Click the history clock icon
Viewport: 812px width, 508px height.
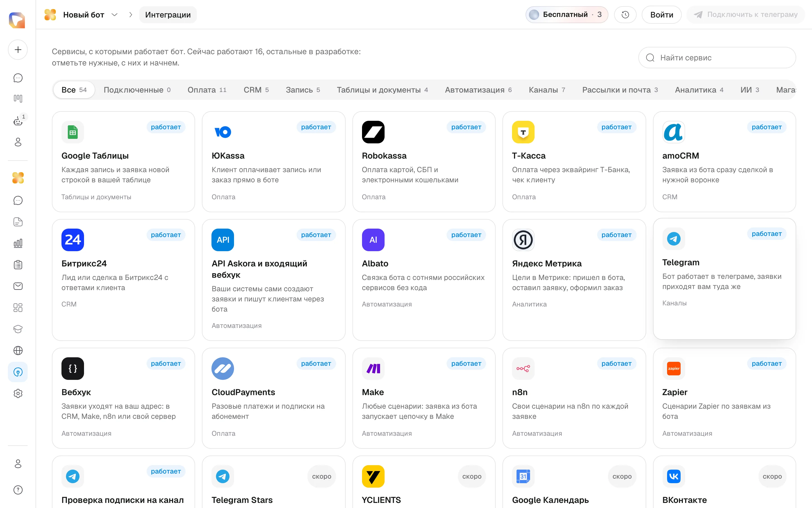[x=625, y=15]
